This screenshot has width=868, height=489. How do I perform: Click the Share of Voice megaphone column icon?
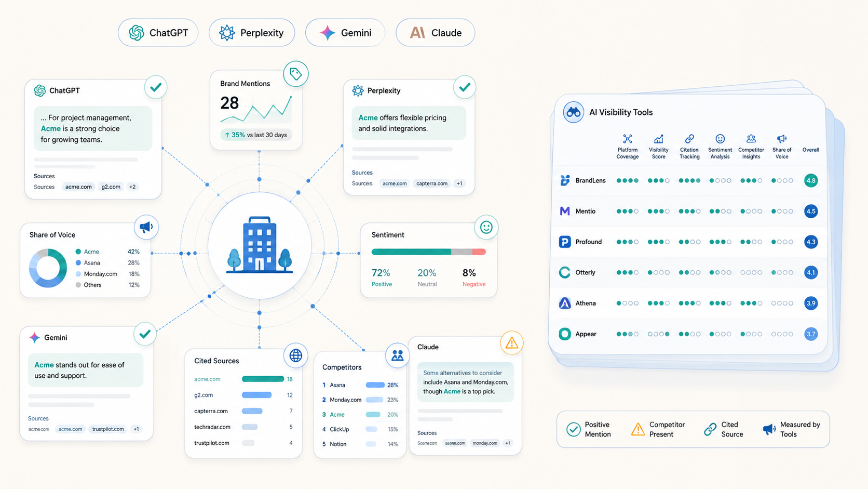(782, 139)
